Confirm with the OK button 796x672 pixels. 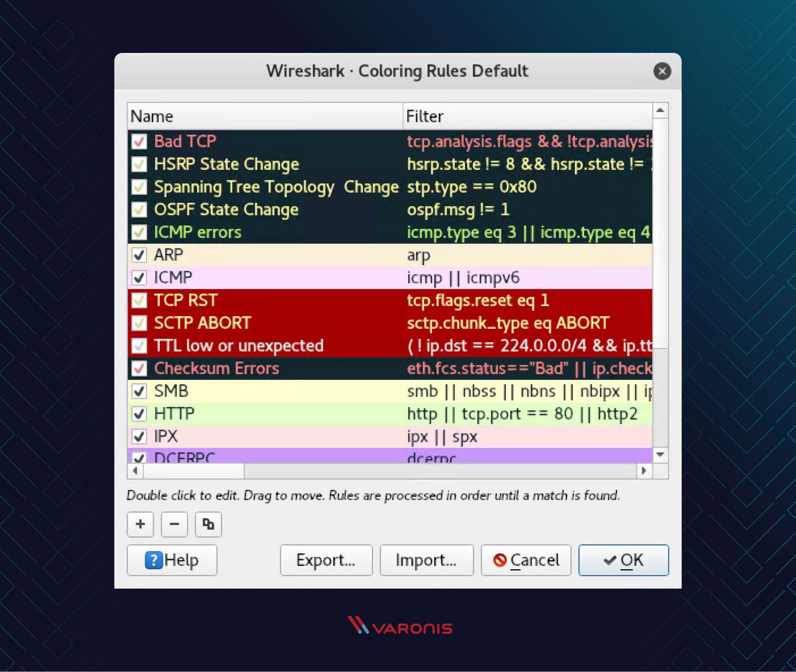[x=624, y=560]
